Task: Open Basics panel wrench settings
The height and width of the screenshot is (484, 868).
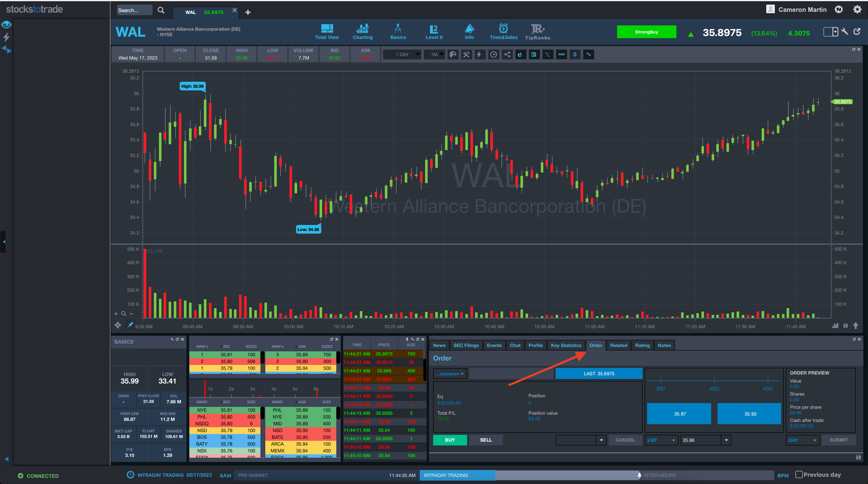Action: pyautogui.click(x=172, y=339)
